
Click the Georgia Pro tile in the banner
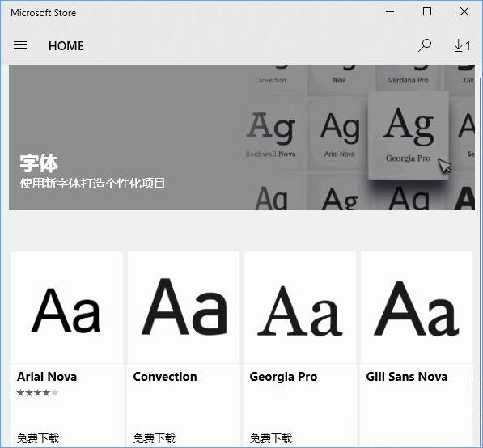408,135
